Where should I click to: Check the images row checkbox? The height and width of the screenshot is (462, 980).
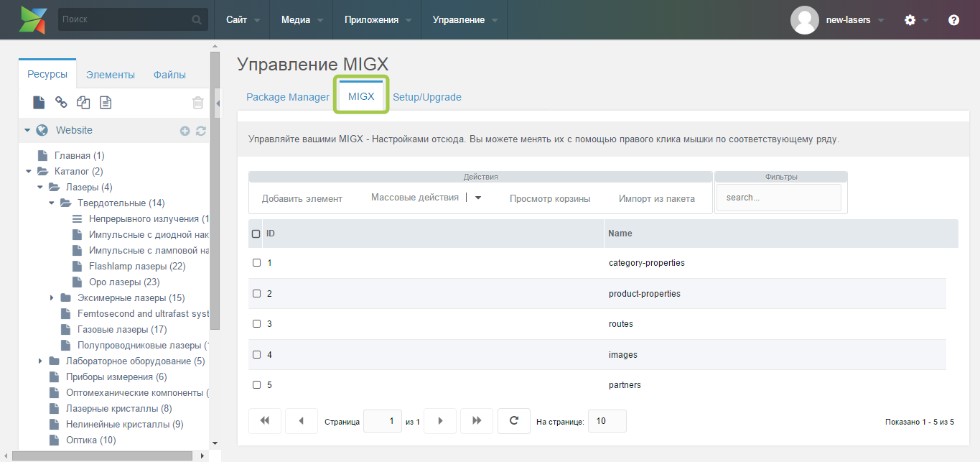256,354
